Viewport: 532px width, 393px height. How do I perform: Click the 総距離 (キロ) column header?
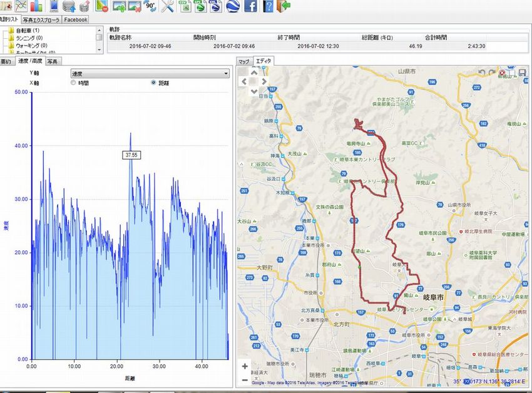tap(377, 38)
